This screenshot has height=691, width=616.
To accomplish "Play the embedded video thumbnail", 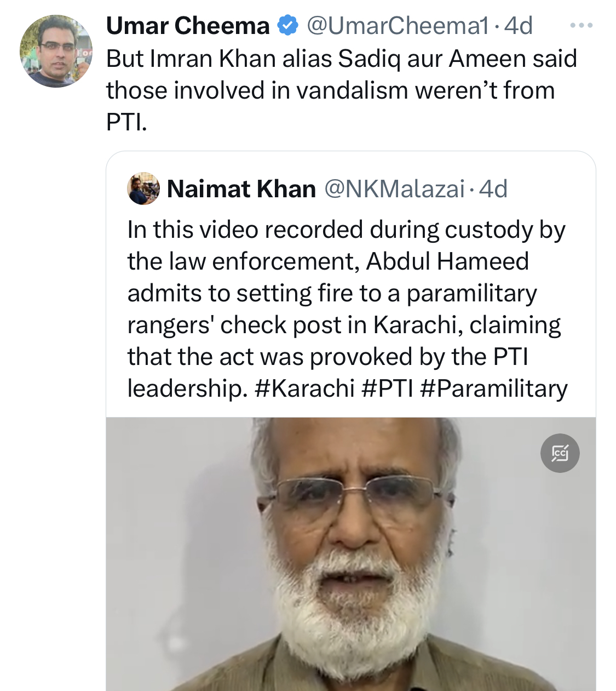I will tap(351, 554).
